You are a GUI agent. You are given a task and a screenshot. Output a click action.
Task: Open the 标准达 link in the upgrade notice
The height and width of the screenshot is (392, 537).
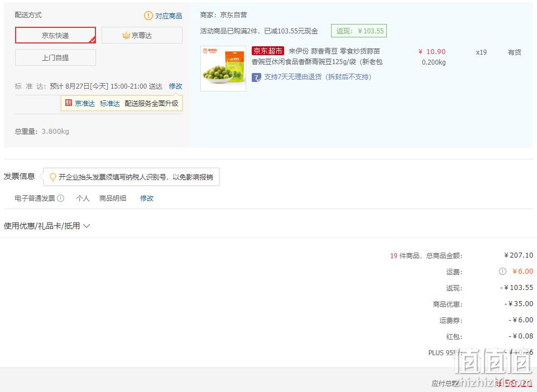point(109,103)
